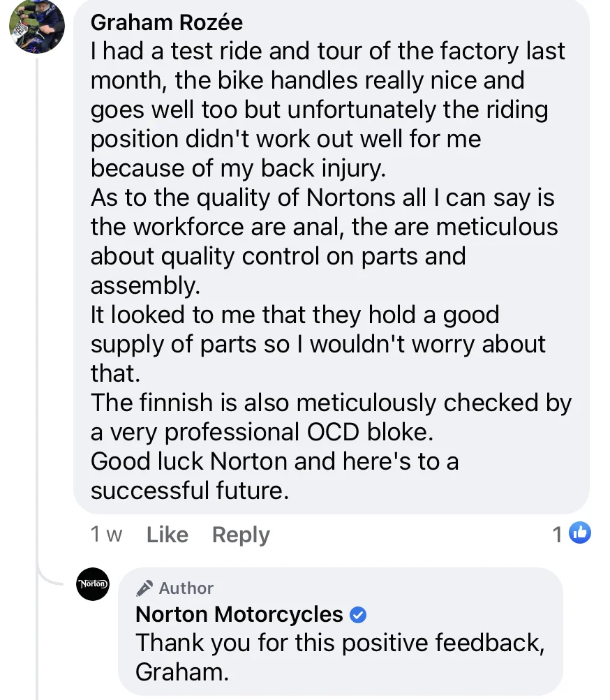Click the "As to the quality of Nortons" line

(x=322, y=198)
